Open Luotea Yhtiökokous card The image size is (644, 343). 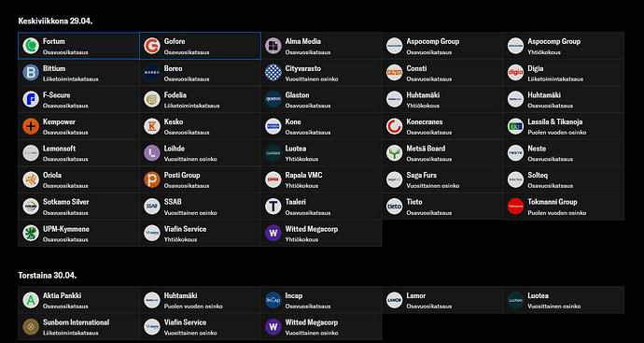tap(321, 152)
